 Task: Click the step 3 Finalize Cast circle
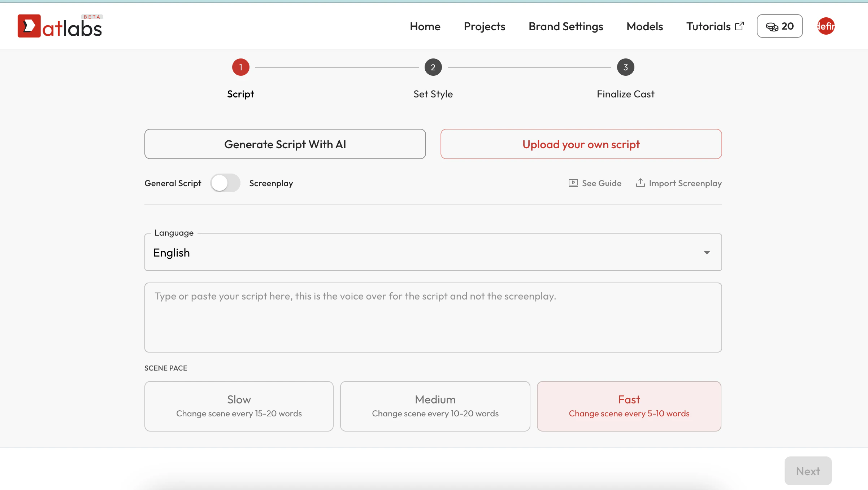point(625,67)
